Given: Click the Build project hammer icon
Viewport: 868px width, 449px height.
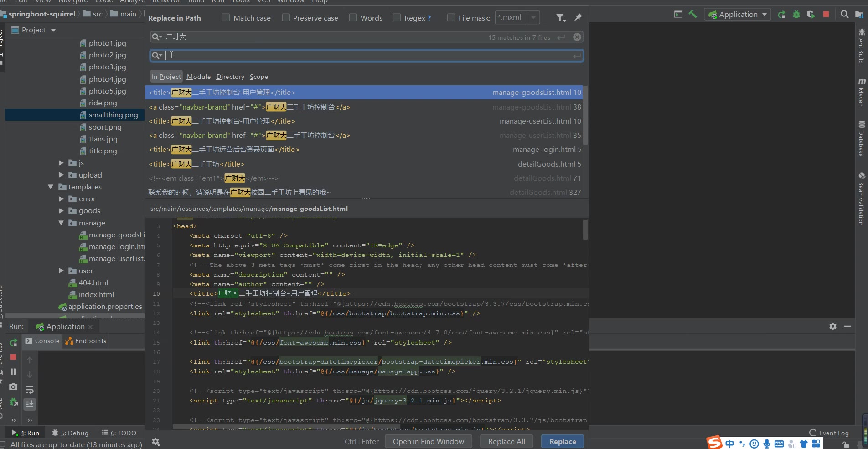Looking at the screenshot, I should (693, 14).
